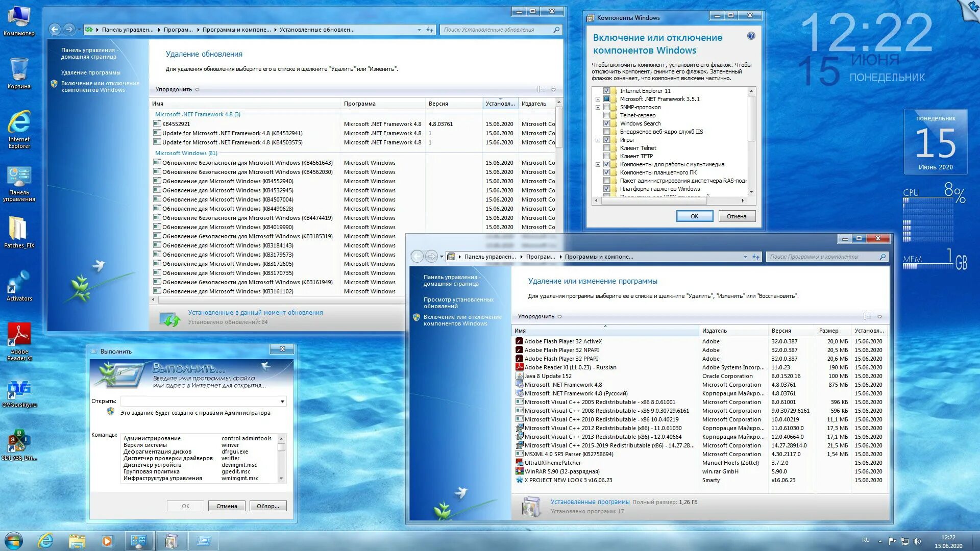The width and height of the screenshot is (980, 551).
Task: Open Упорядочить dropdown in updates window
Action: pos(177,89)
